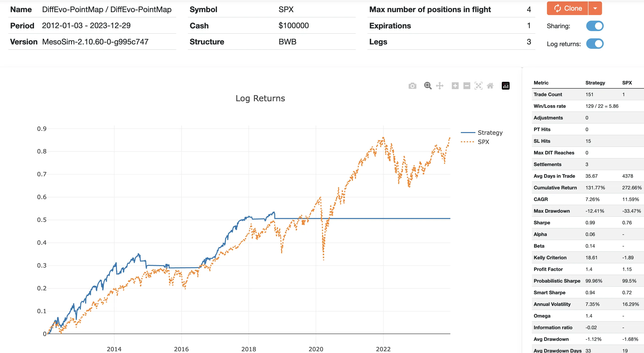Click the Strategy column header
This screenshot has width=644, height=353.
tap(595, 83)
